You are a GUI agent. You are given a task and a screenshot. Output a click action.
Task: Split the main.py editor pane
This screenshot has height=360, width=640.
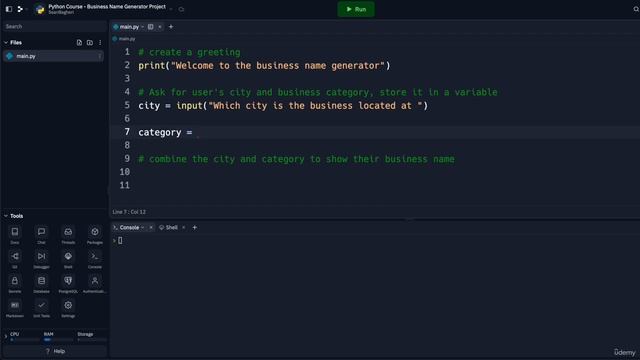tap(151, 27)
